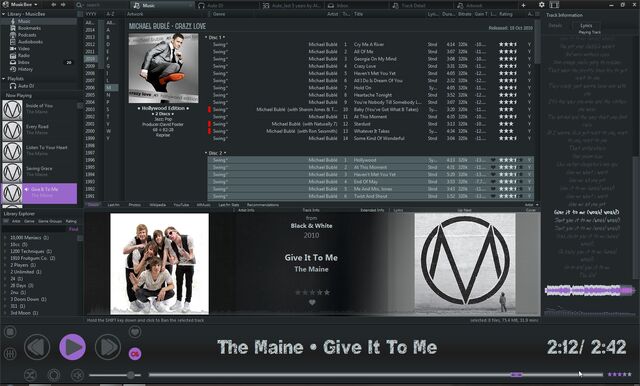
Task: Collapse the Disc 1 group
Action: 206,37
